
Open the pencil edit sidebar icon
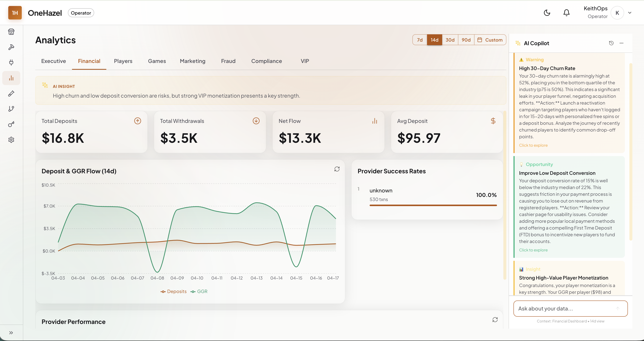[x=11, y=93]
